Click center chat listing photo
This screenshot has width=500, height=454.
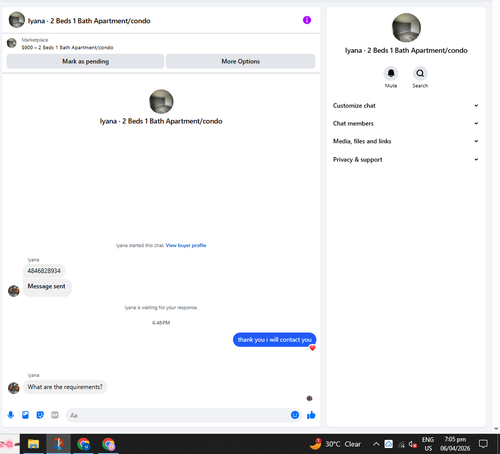[x=161, y=102]
